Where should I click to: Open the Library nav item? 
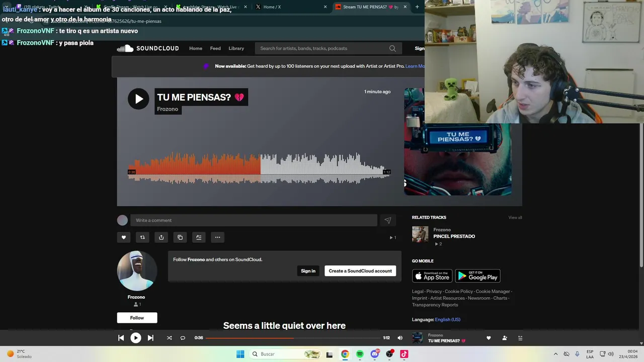coord(236,48)
